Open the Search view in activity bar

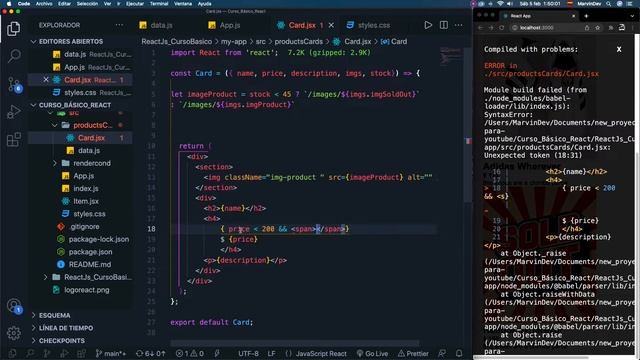click(x=14, y=55)
